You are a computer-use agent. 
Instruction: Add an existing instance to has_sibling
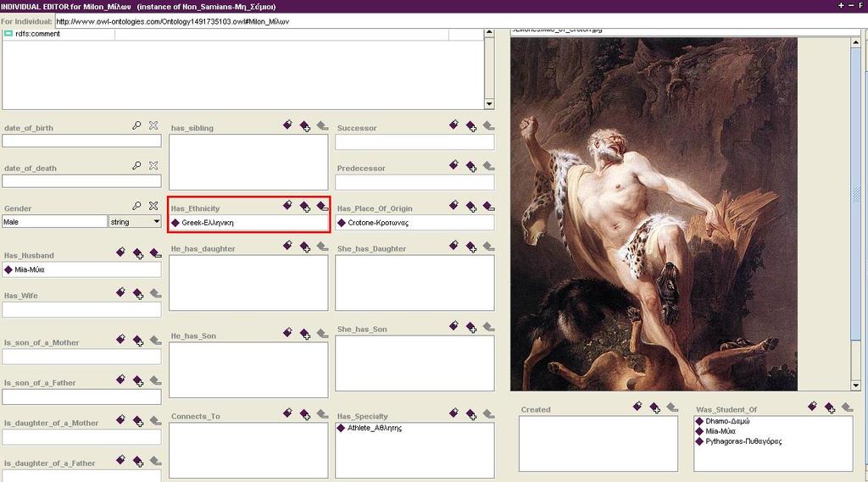[305, 127]
